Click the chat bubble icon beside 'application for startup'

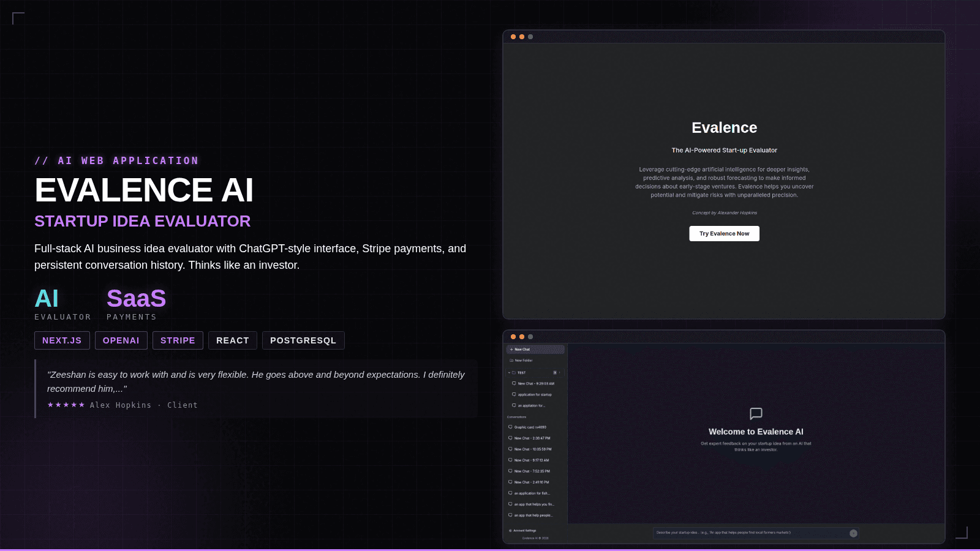(514, 394)
